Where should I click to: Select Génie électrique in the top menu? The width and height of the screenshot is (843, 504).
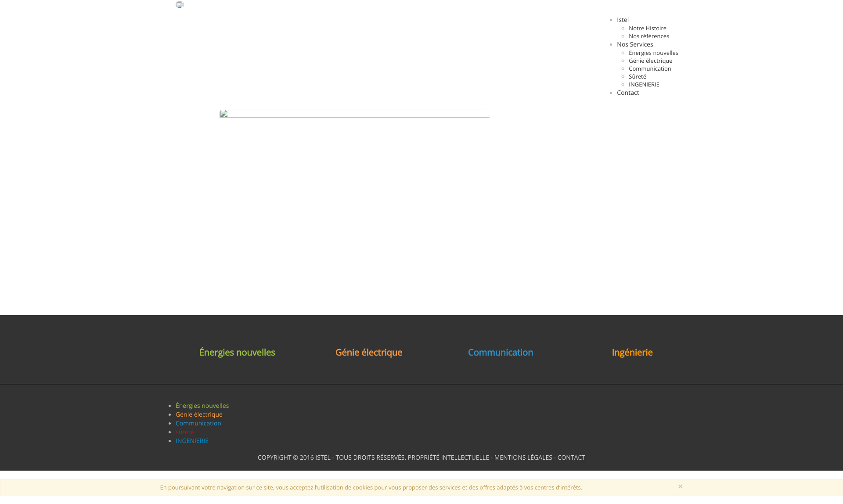(x=650, y=61)
